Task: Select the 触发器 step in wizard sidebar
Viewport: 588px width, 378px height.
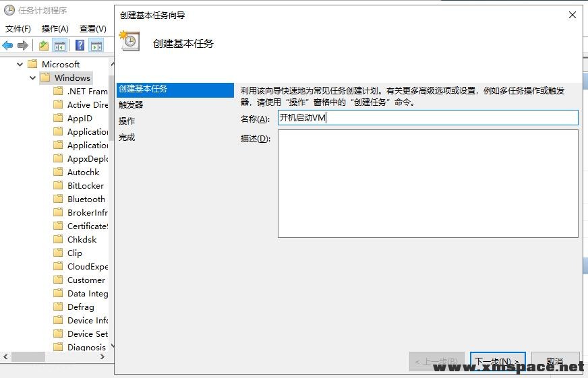Action: pyautogui.click(x=131, y=105)
